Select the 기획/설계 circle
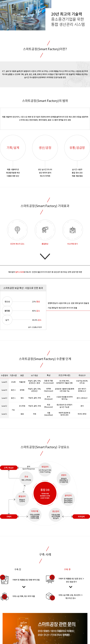This screenshot has height=644, width=90. pos(13,148)
